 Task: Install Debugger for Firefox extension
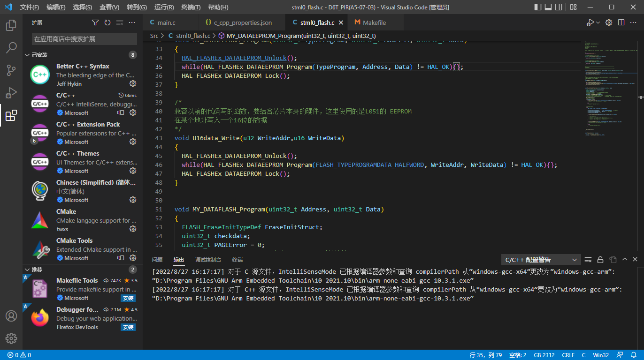click(x=128, y=327)
